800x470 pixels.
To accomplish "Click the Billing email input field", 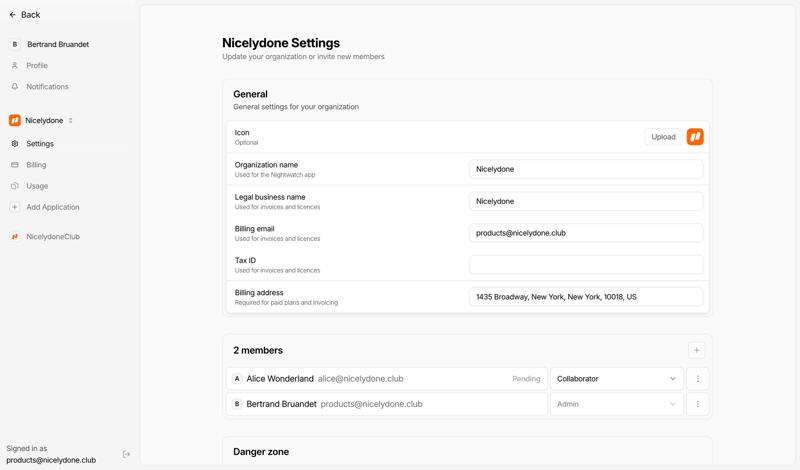I will point(586,233).
